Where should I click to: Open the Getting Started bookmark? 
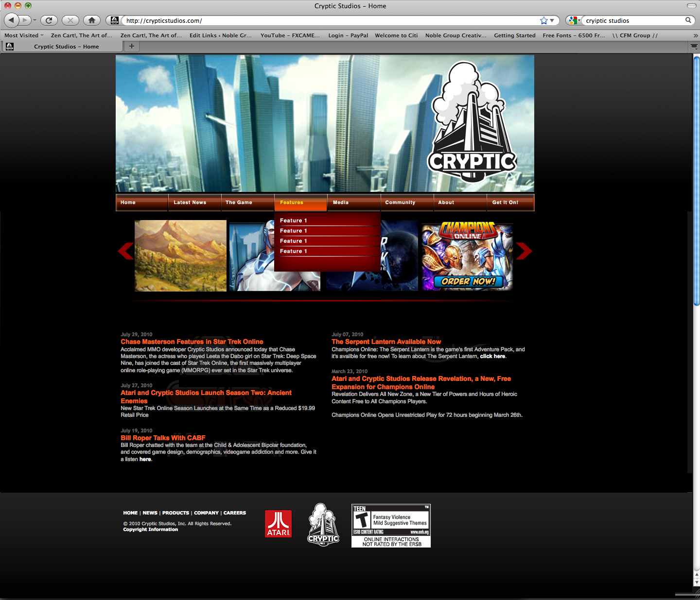point(514,35)
